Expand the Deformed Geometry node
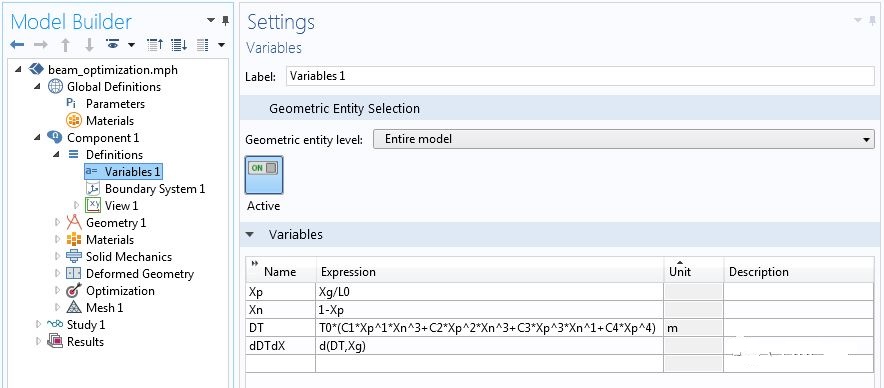This screenshot has height=388, width=884. tap(58, 274)
